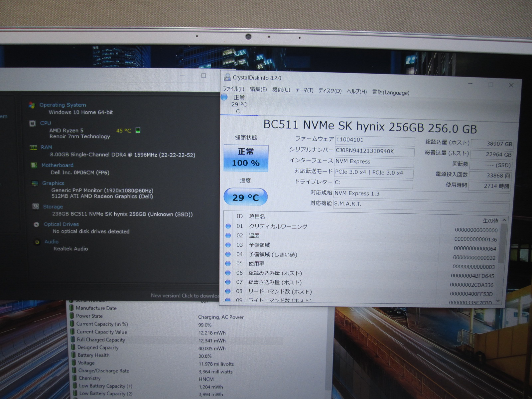Screen dimensions: 532x399
Task: Open the 言語(Language) menu
Action: click(391, 92)
